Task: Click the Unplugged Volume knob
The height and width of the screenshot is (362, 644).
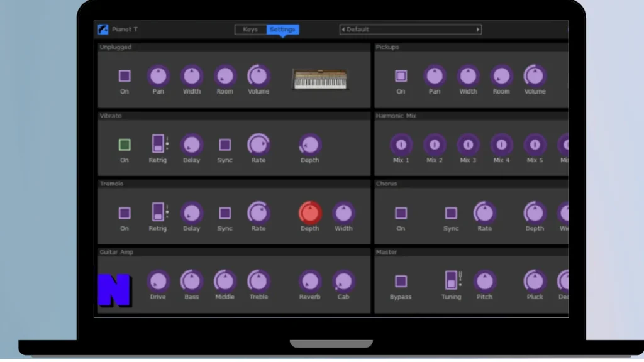Action: coord(258,76)
